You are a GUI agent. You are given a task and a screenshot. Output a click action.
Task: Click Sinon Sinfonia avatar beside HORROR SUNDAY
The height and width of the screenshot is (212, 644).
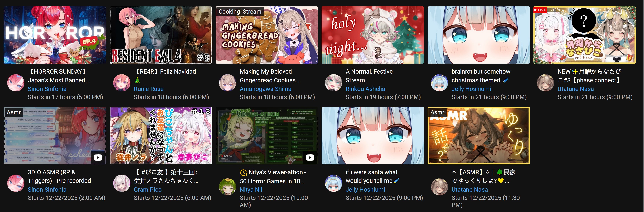coord(16,83)
